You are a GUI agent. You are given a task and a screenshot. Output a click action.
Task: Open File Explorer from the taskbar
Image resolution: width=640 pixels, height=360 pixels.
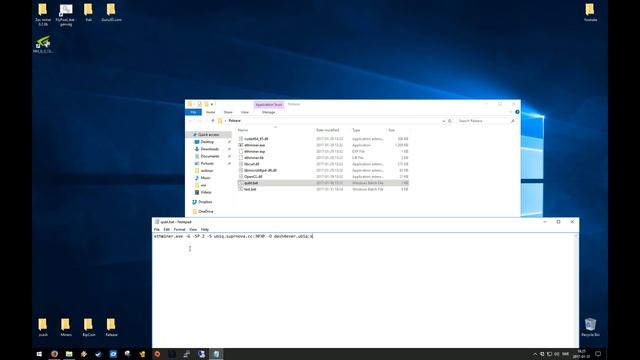point(69,354)
